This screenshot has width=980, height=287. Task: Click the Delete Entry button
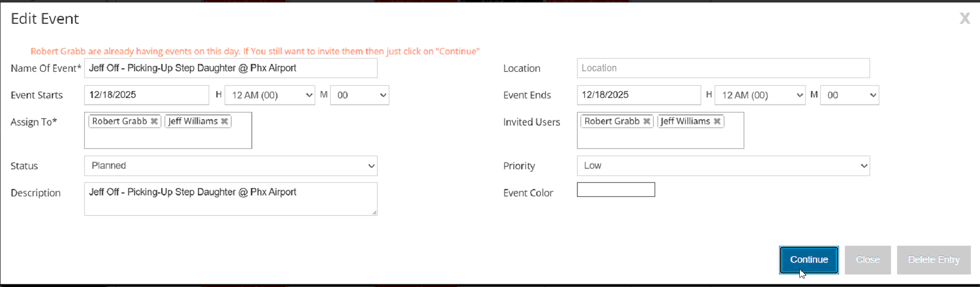pos(933,260)
